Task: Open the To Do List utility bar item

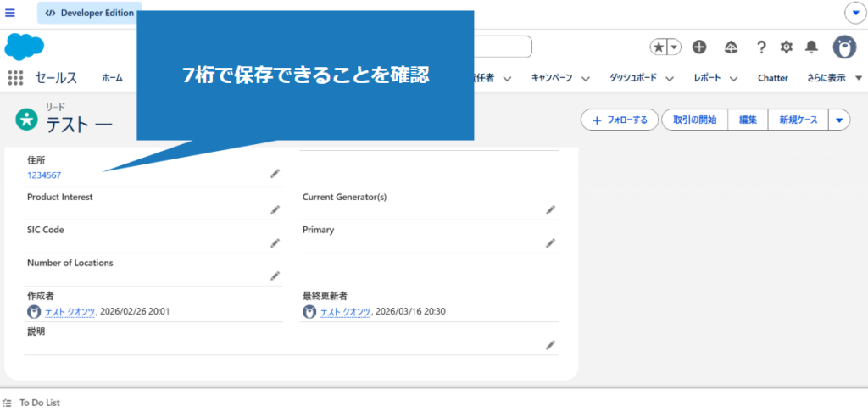Action: (x=39, y=403)
